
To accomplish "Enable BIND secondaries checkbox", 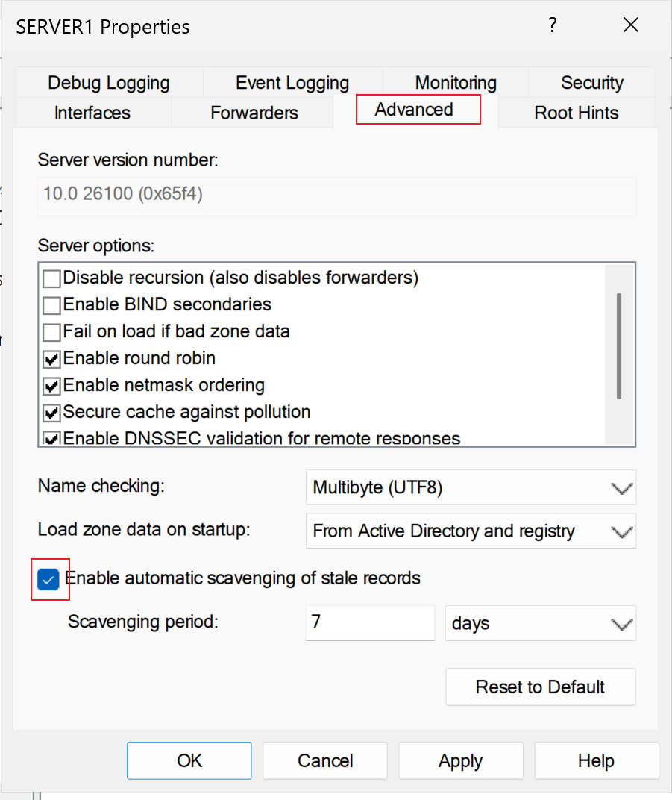I will 51,305.
